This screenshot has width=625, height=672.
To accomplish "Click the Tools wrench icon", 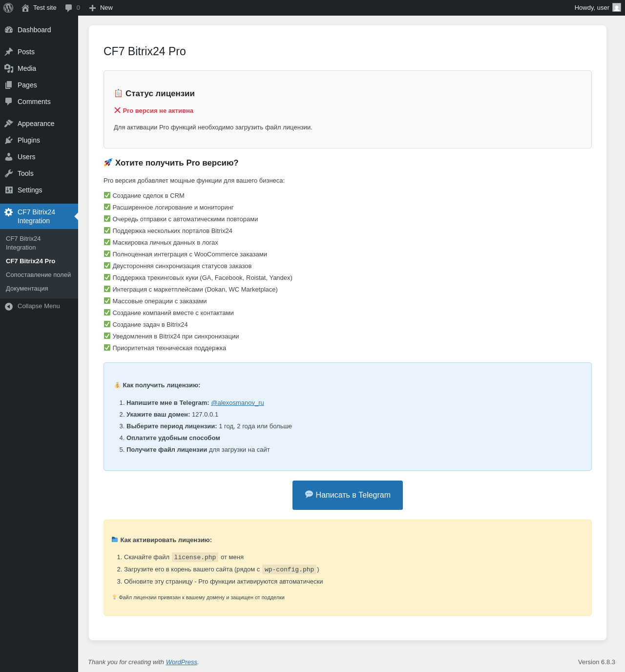I will [9, 173].
